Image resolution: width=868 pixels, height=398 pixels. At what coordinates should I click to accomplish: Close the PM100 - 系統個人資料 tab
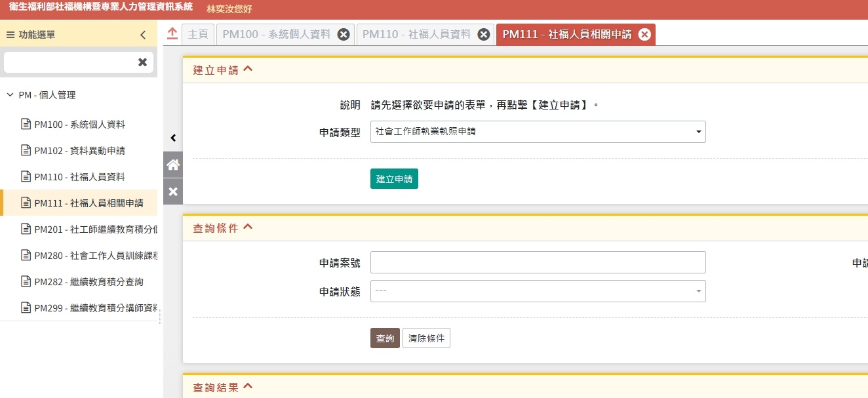(x=344, y=35)
